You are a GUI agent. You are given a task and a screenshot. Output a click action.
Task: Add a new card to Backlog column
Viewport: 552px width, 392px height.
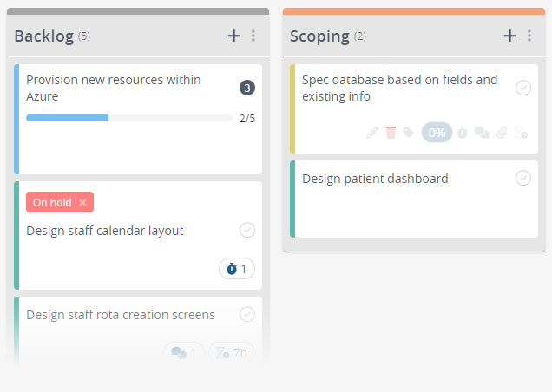click(x=233, y=36)
